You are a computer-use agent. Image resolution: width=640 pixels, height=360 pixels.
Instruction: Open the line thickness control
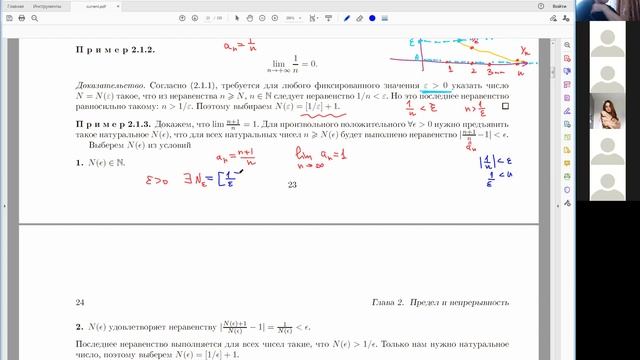pos(384,18)
